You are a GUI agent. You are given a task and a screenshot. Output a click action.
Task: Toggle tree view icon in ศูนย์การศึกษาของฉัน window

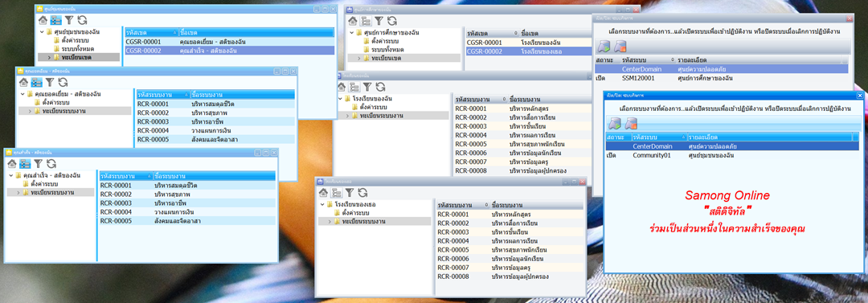coord(366,21)
